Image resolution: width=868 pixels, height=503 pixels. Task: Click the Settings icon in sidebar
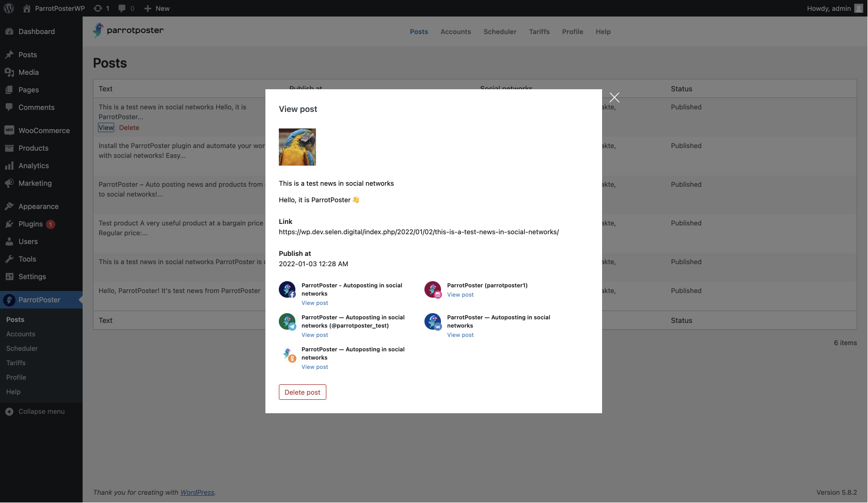(x=9, y=277)
